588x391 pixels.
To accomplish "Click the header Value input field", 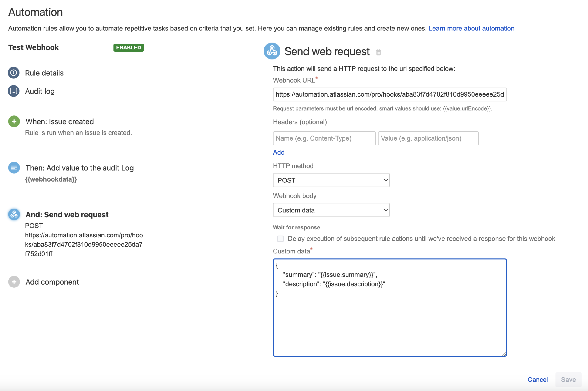I will coord(428,138).
